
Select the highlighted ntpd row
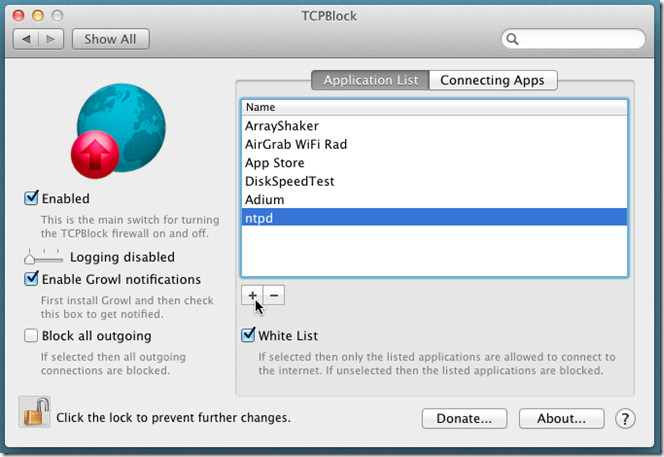point(434,218)
